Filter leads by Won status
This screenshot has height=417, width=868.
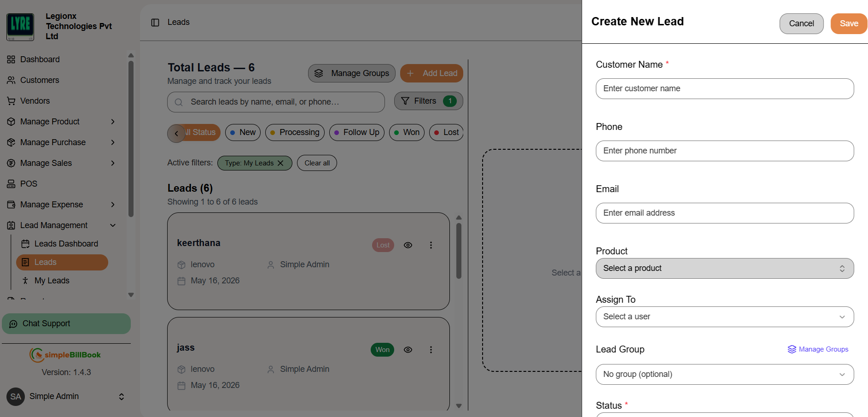pyautogui.click(x=407, y=132)
